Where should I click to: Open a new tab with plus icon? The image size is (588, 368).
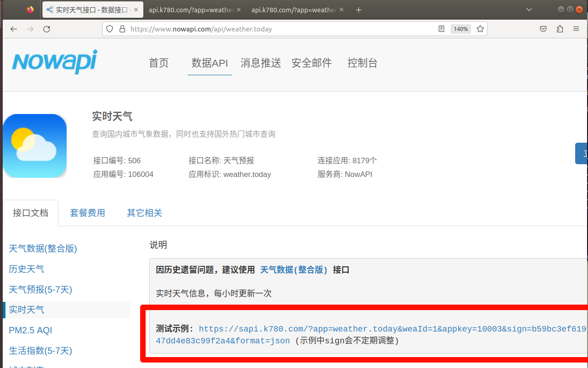tap(359, 10)
